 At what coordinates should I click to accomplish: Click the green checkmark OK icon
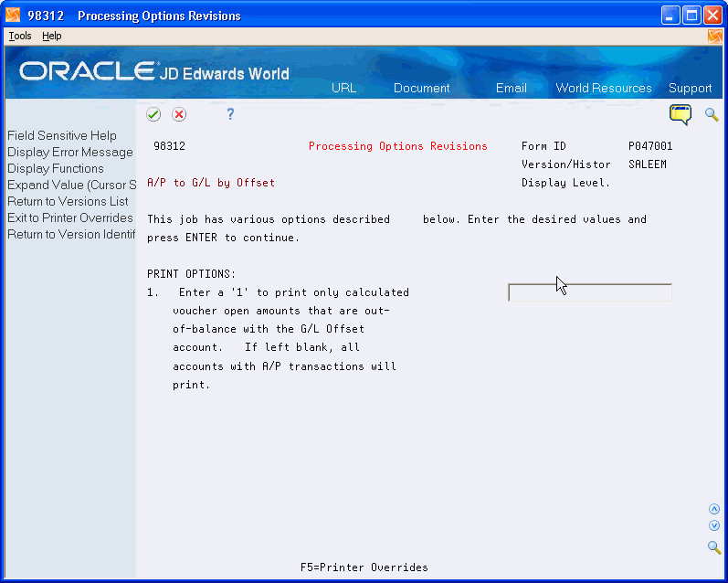pos(153,114)
